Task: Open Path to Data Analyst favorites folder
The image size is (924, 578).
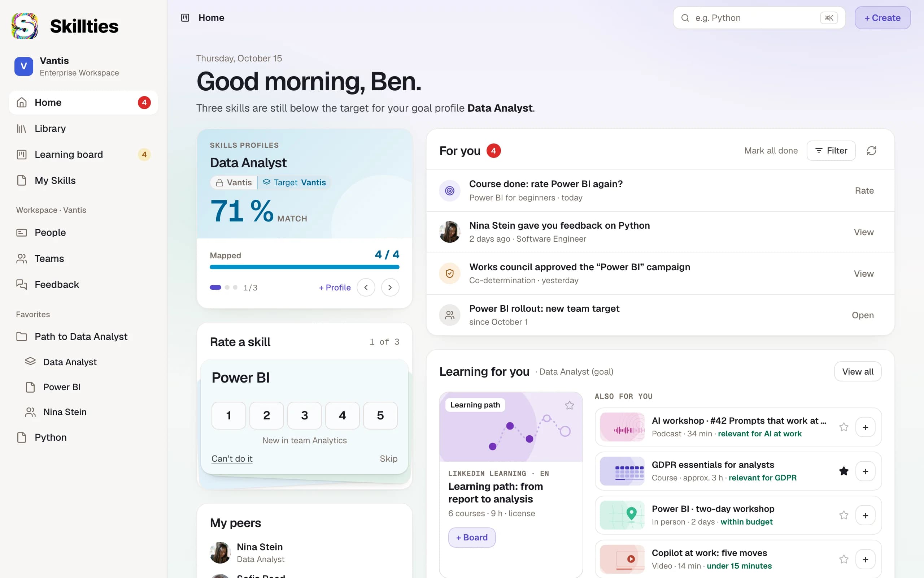Action: point(83,336)
